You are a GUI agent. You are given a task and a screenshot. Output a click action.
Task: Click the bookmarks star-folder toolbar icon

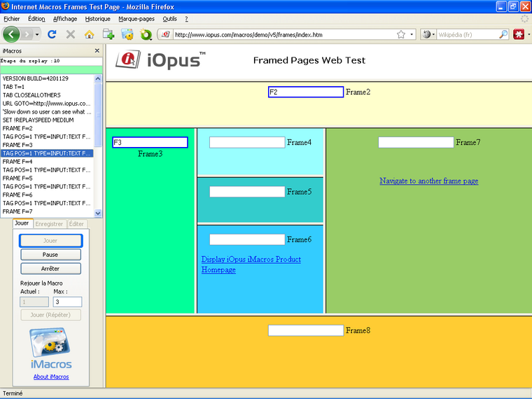coord(127,34)
